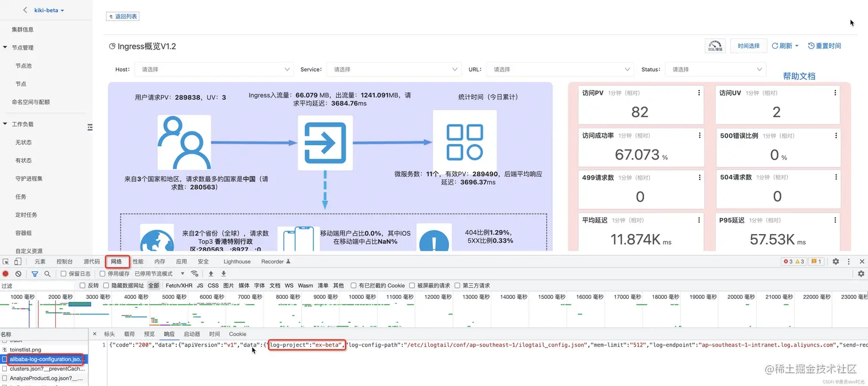The width and height of the screenshot is (868, 386).
Task: Switch to the 源代码 DevTools tab
Action: tap(91, 262)
